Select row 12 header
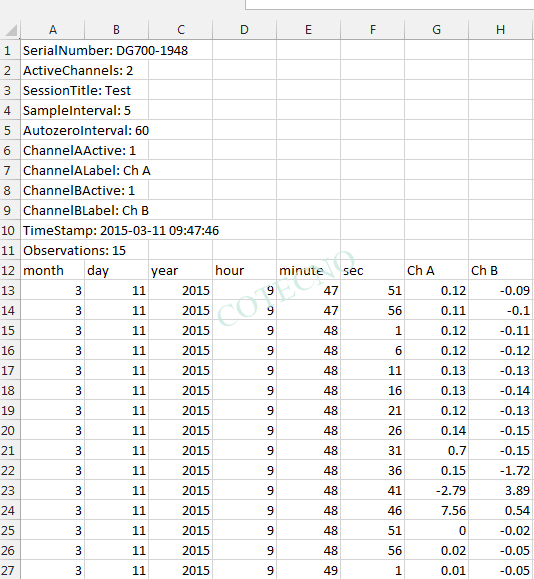This screenshot has width=534, height=579. tap(8, 270)
